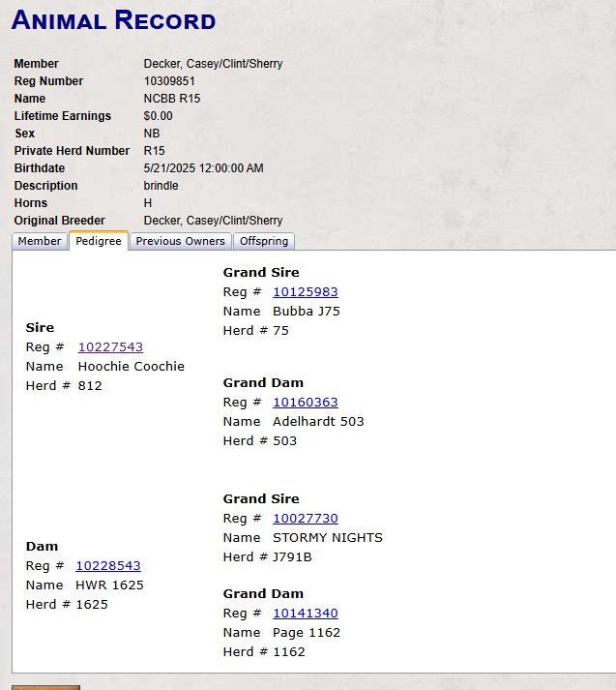The image size is (616, 690).
Task: Open the Previous Owners tab
Action: point(180,241)
